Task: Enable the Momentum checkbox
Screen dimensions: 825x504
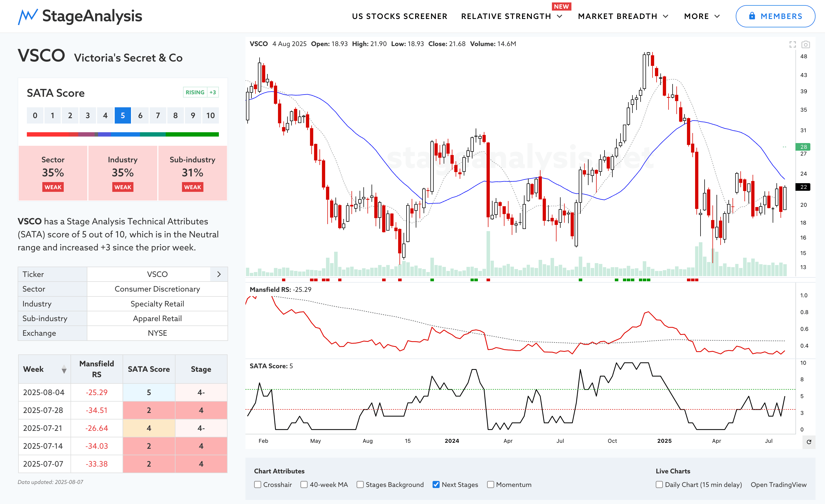Action: [x=490, y=484]
